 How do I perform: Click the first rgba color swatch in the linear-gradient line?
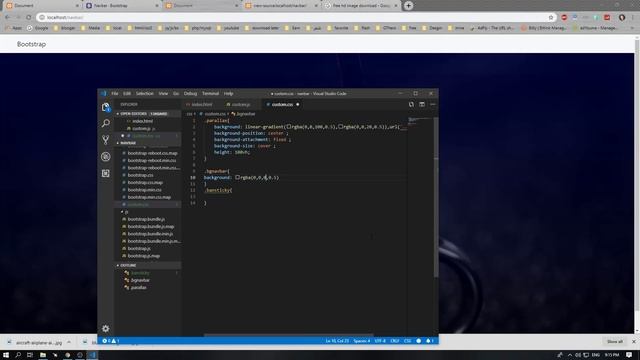click(288, 127)
